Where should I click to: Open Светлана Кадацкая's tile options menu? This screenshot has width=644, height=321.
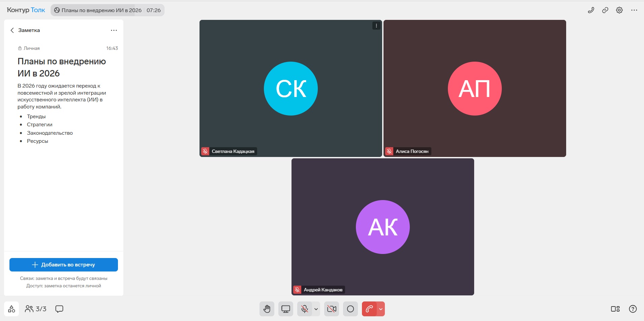point(376,26)
